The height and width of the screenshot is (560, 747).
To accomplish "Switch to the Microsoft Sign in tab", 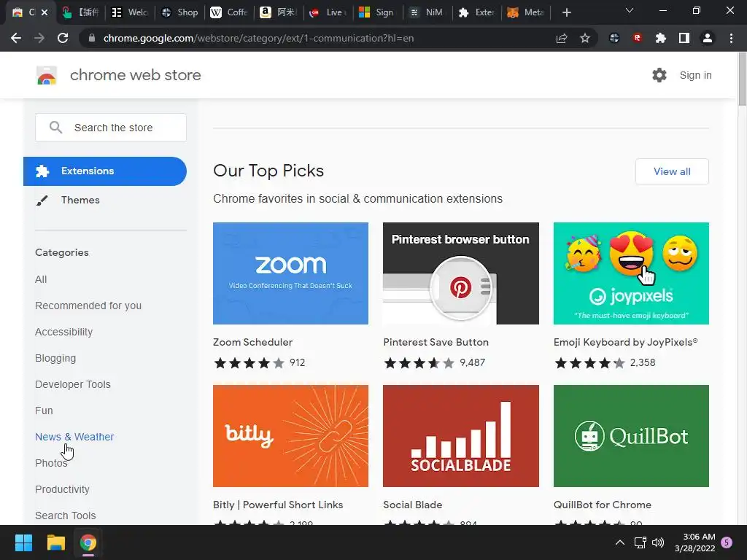I will (377, 12).
